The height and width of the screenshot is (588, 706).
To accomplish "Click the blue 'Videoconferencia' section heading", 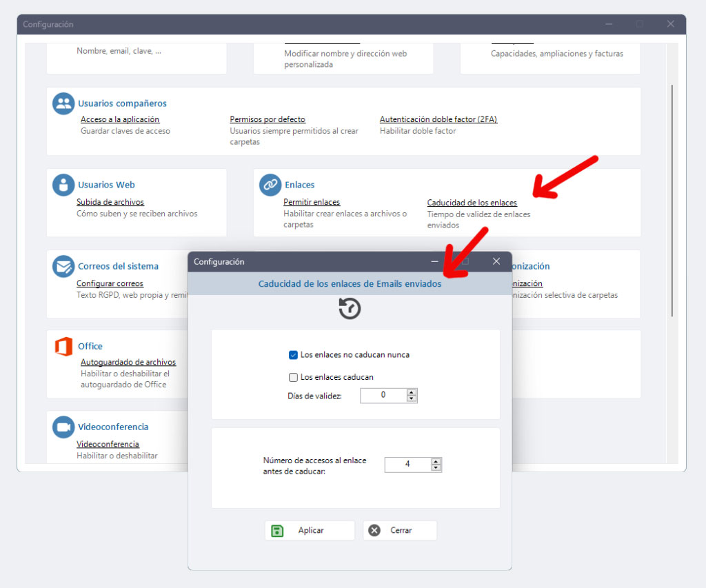I will [x=113, y=427].
